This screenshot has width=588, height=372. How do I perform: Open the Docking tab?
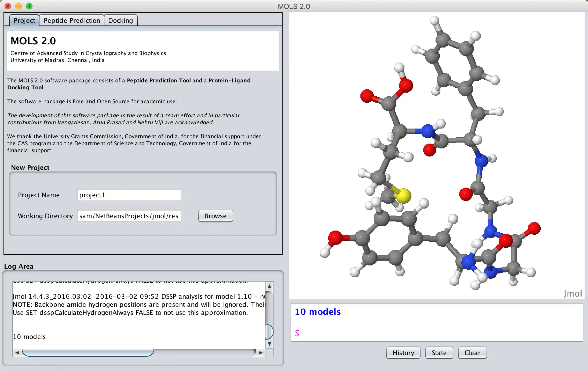[x=120, y=20]
